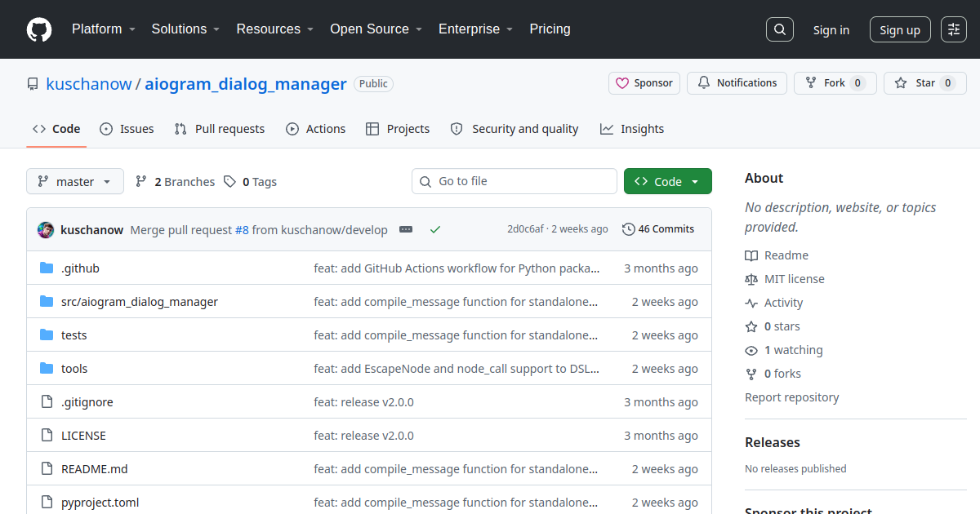The width and height of the screenshot is (980, 514).
Task: Click the Fork count 0 badge
Action: tap(857, 83)
